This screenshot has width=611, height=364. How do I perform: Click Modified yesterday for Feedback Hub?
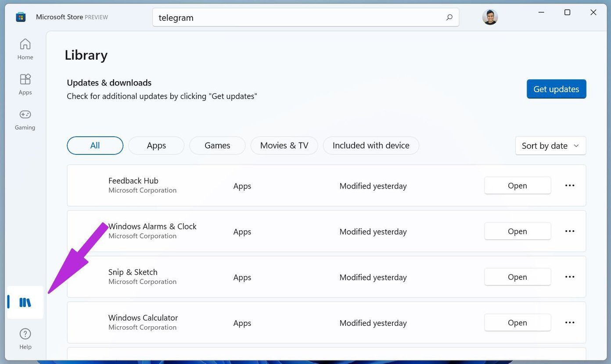tap(373, 186)
